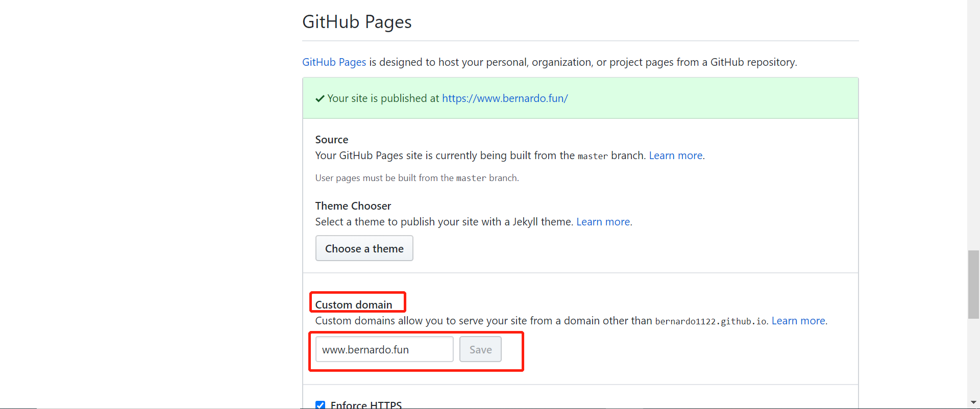This screenshot has width=980, height=409.
Task: Click the Theme Chooser heading
Action: click(353, 206)
